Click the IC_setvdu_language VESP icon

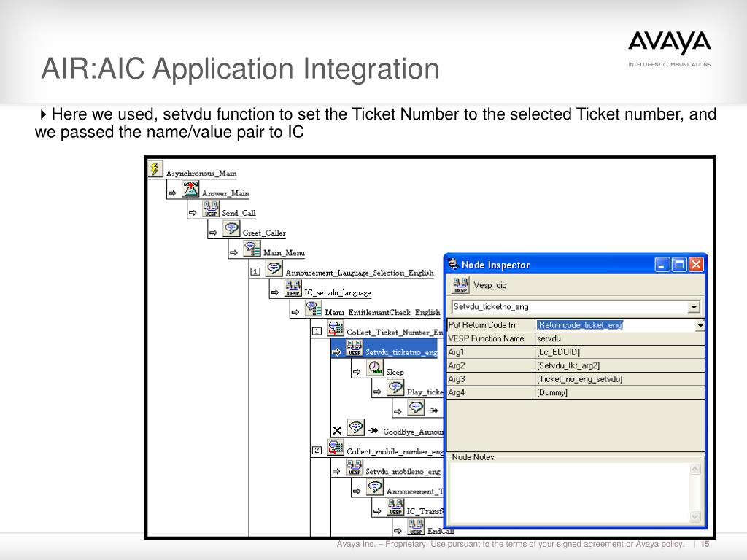coord(293,289)
